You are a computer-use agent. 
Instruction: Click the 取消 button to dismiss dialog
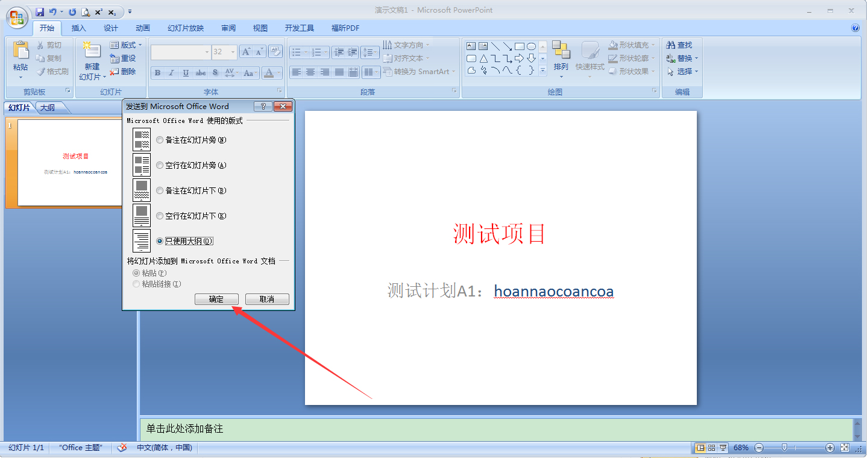click(267, 299)
